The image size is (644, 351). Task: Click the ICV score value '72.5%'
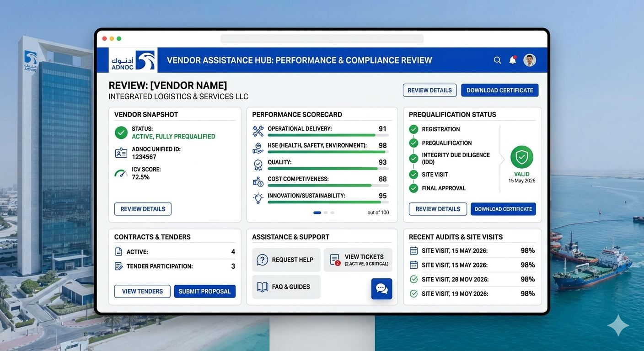(x=141, y=177)
